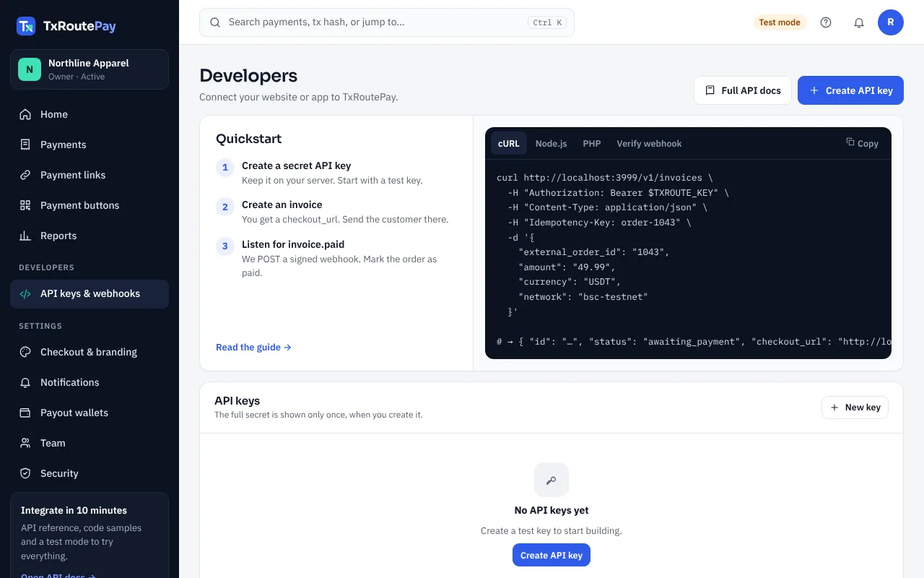Screen dimensions: 924x578
Task: Click the "No API keys yet" text
Action: 552,510
